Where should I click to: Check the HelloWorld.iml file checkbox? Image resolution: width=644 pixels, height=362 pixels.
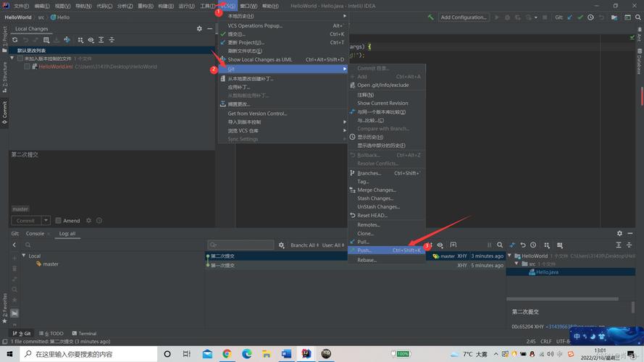[27, 67]
